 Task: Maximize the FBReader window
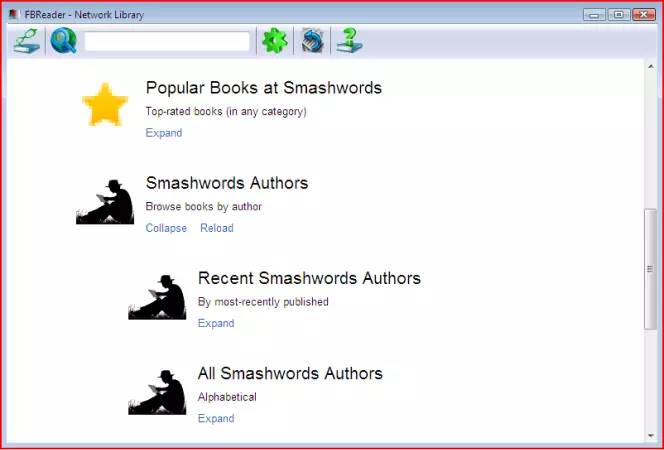coord(619,15)
